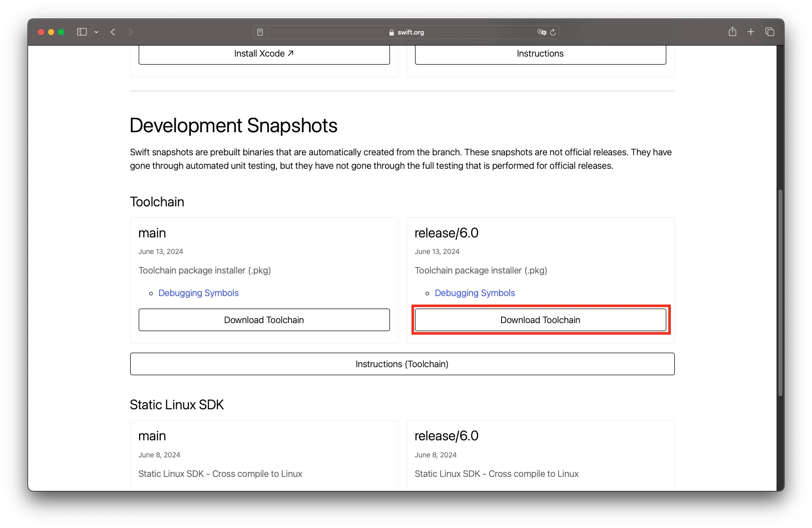Click the padlock next to swift.org
Viewport: 812px width, 528px height.
391,32
